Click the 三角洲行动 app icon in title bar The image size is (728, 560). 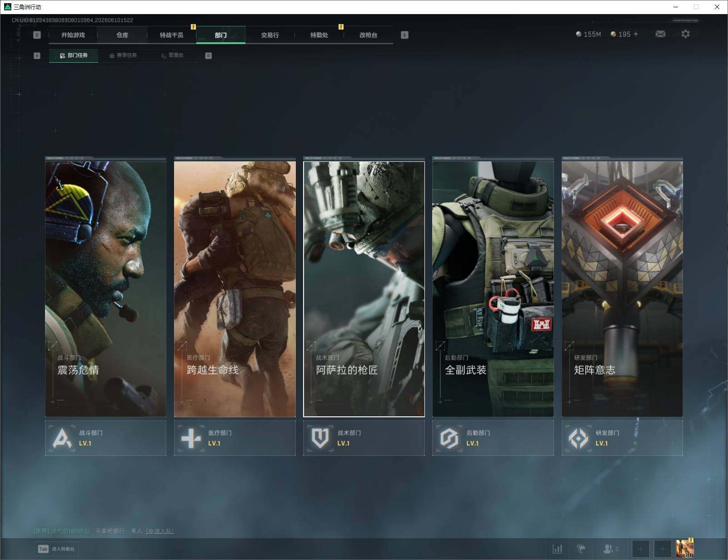[x=7, y=7]
